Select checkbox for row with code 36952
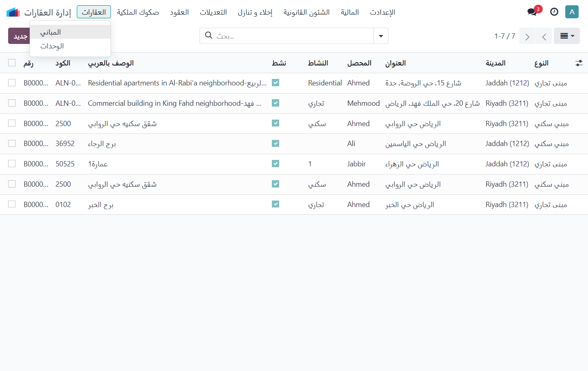This screenshot has height=371, width=588. (x=12, y=144)
